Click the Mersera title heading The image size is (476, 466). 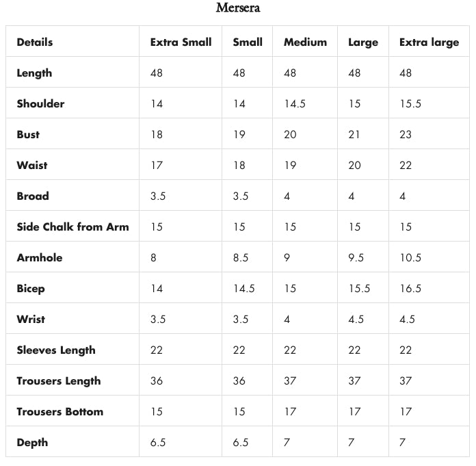point(237,8)
